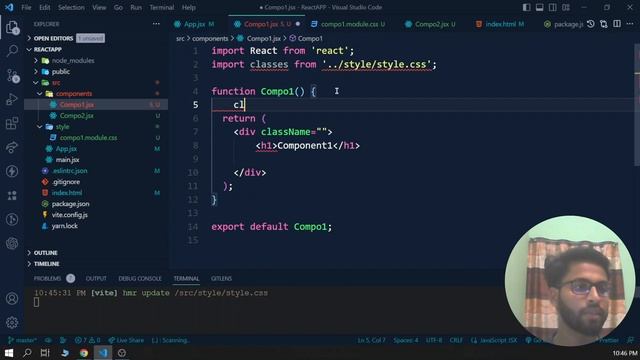Open the Manage gear settings icon
This screenshot has height=360, width=640.
[x=12, y=322]
